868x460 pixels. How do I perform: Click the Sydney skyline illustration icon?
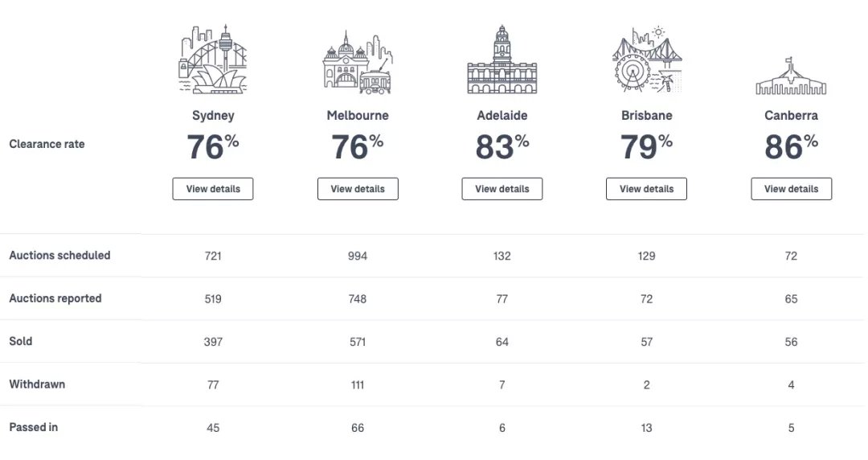pyautogui.click(x=212, y=60)
